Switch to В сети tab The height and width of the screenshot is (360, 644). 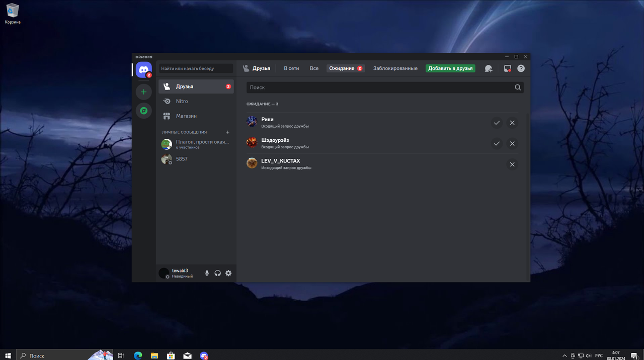291,68
